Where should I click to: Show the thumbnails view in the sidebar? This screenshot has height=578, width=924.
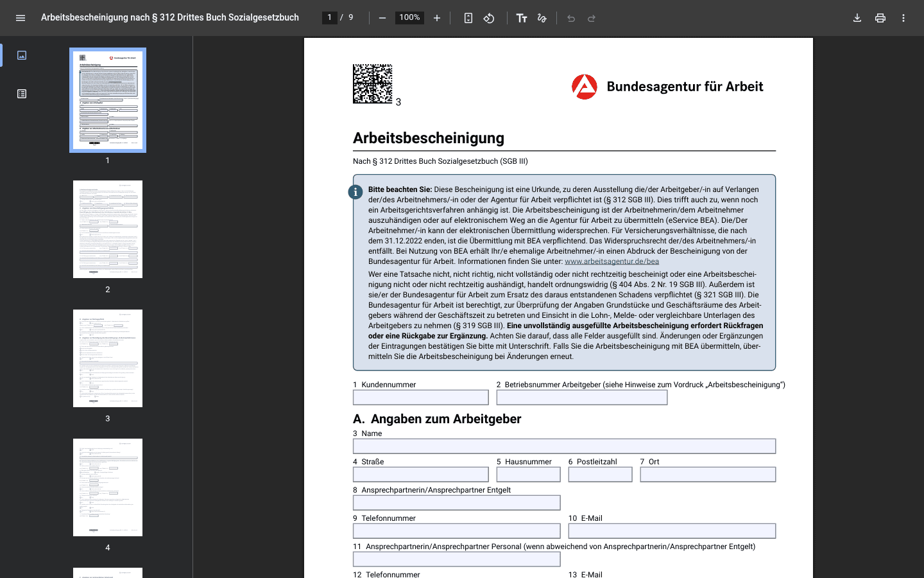[22, 55]
